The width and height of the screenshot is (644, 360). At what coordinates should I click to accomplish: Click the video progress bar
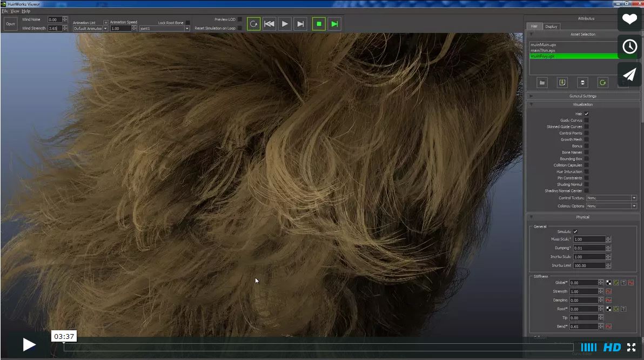point(318,347)
